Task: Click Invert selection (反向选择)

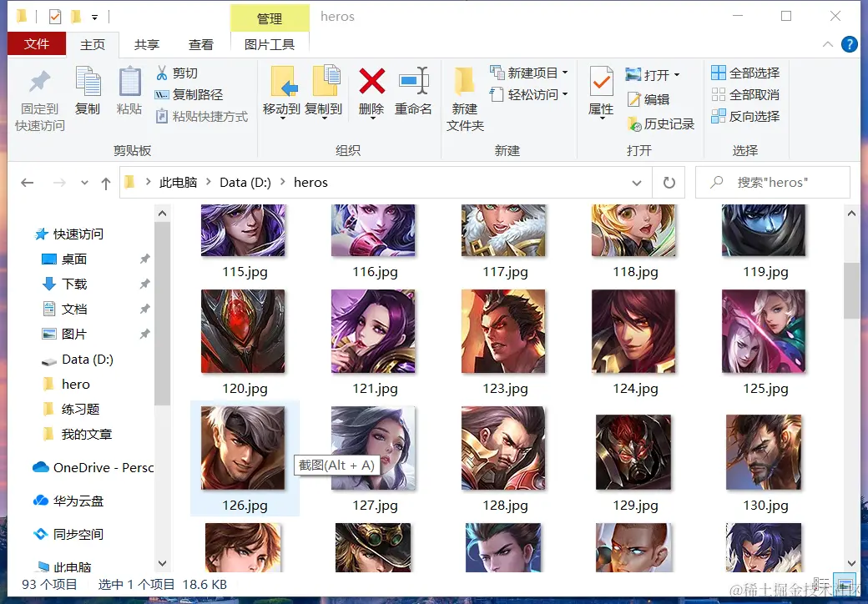Action: point(745,116)
